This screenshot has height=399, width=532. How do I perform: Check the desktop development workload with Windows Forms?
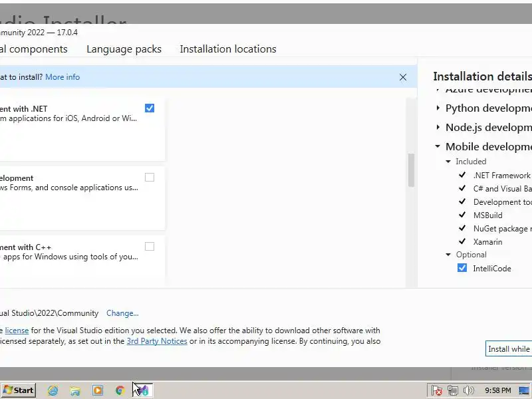pyautogui.click(x=150, y=178)
